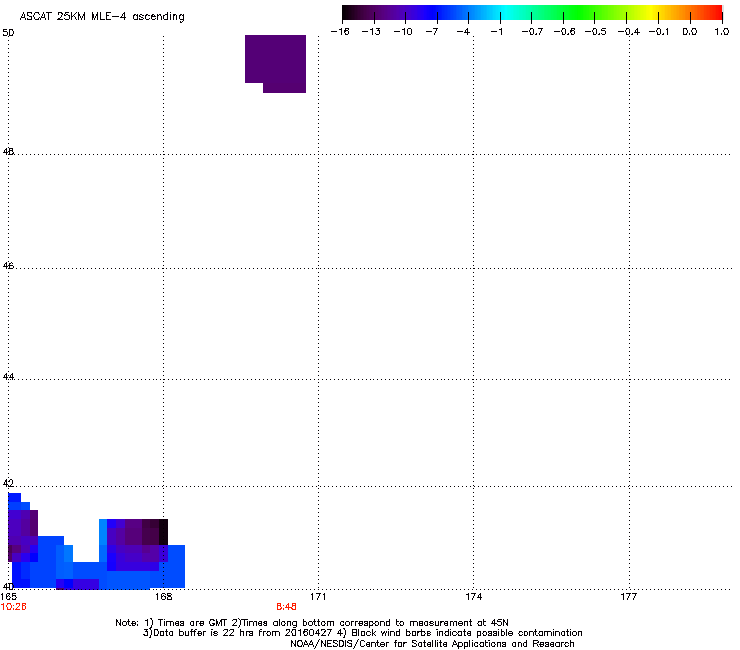Viewport: 740px width, 650px height.
Task: Click the red time stamp 8:48
Action: tap(286, 607)
